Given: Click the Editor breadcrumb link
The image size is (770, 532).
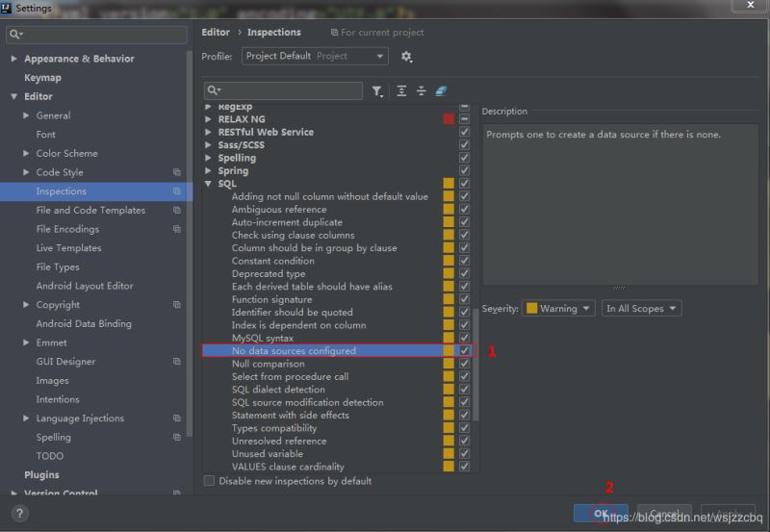Looking at the screenshot, I should pos(216,33).
